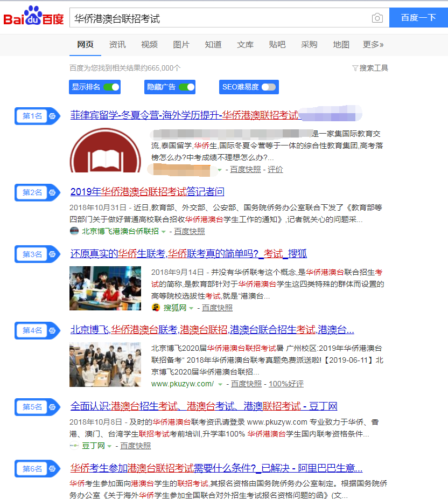The image size is (448, 499).
Task: Switch to the 贴吧 tab
Action: point(277,45)
